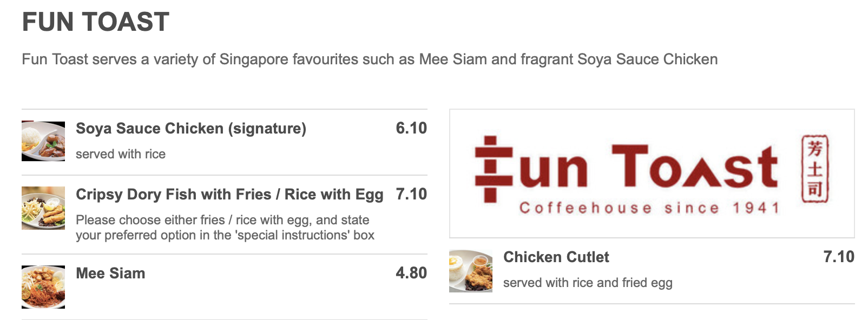Click the 7.10 price for Chicken Cutlet
This screenshot has width=868, height=320.
[839, 257]
